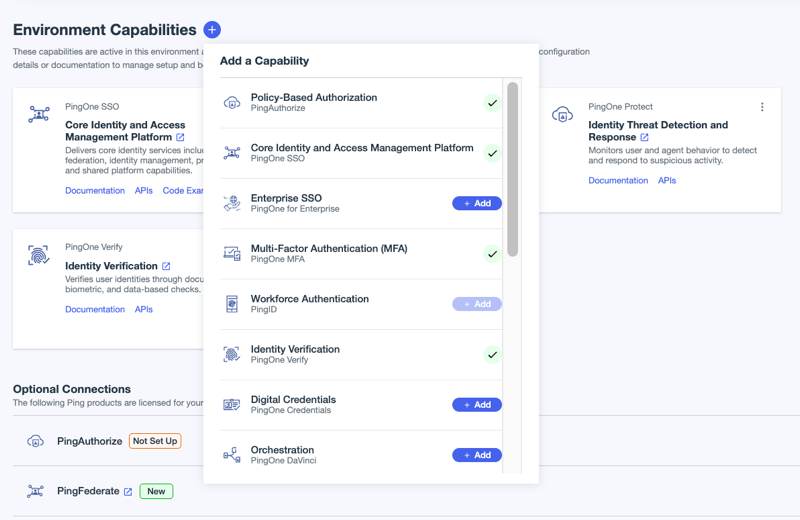Click the PingAuthorize optional connection icon
The image size is (800, 520).
tap(35, 441)
